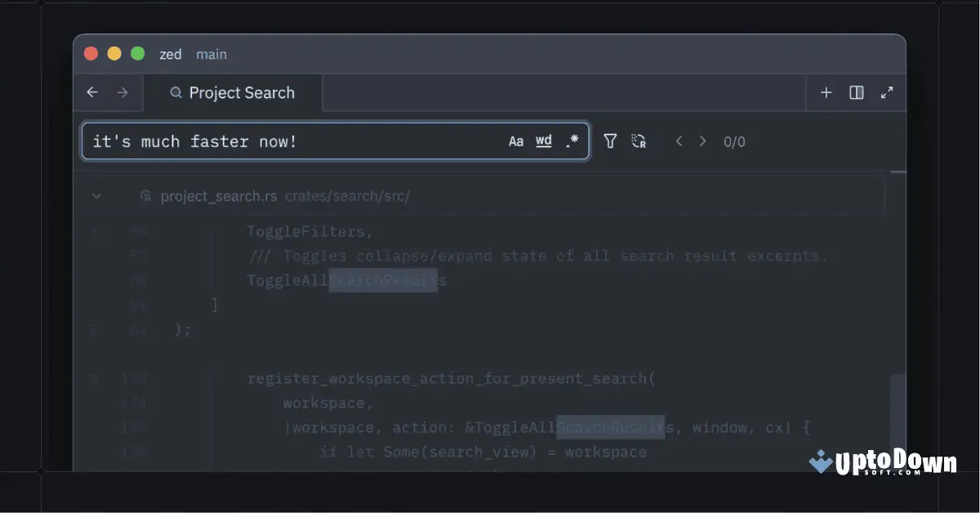Click the magnifier icon in the search tab
Image resolution: width=980 pixels, height=513 pixels.
coord(175,92)
